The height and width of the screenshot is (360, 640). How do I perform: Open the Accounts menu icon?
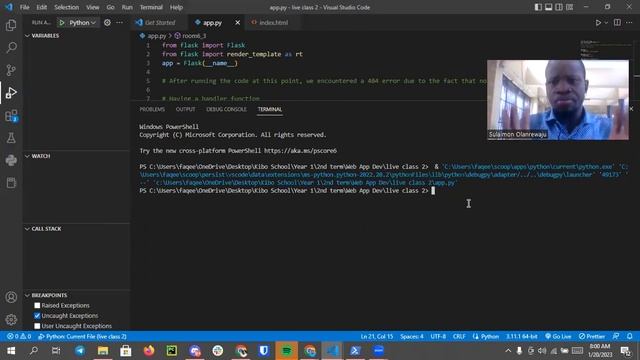11,297
